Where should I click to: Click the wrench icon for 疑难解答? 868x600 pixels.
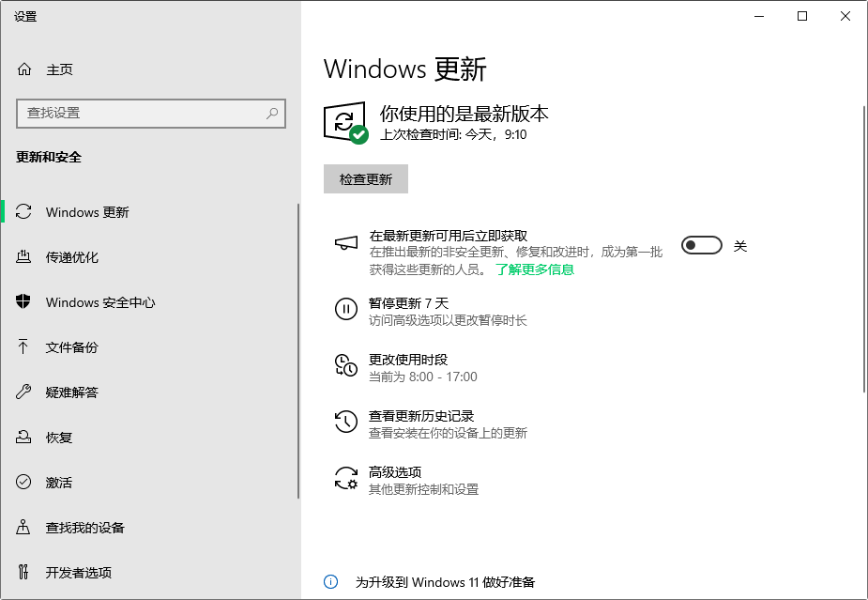tap(23, 392)
